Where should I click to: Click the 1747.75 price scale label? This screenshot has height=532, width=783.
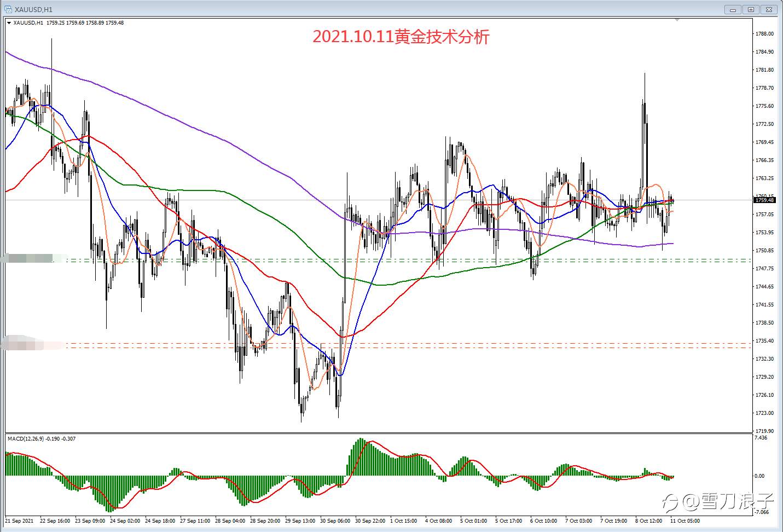tap(764, 269)
